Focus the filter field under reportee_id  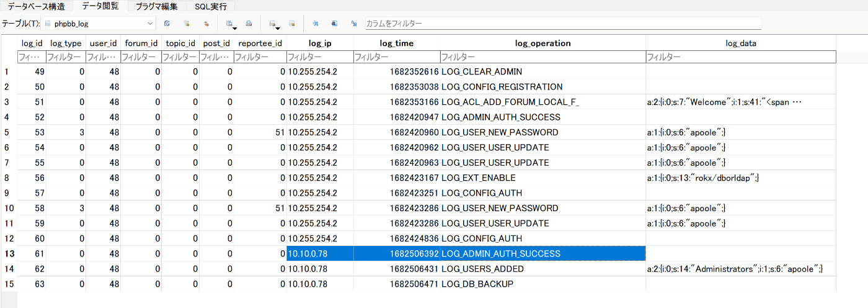[260, 57]
